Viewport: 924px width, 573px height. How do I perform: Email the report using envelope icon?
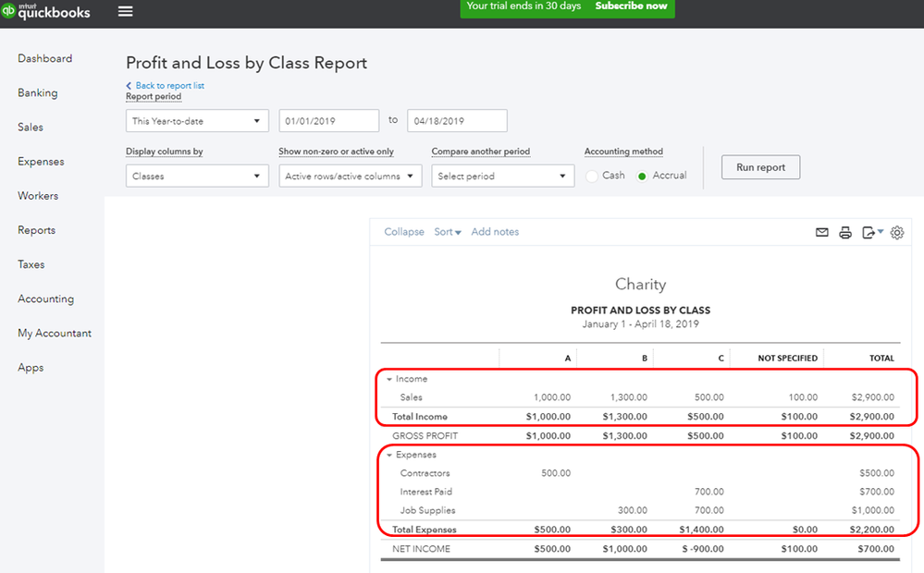click(x=821, y=233)
